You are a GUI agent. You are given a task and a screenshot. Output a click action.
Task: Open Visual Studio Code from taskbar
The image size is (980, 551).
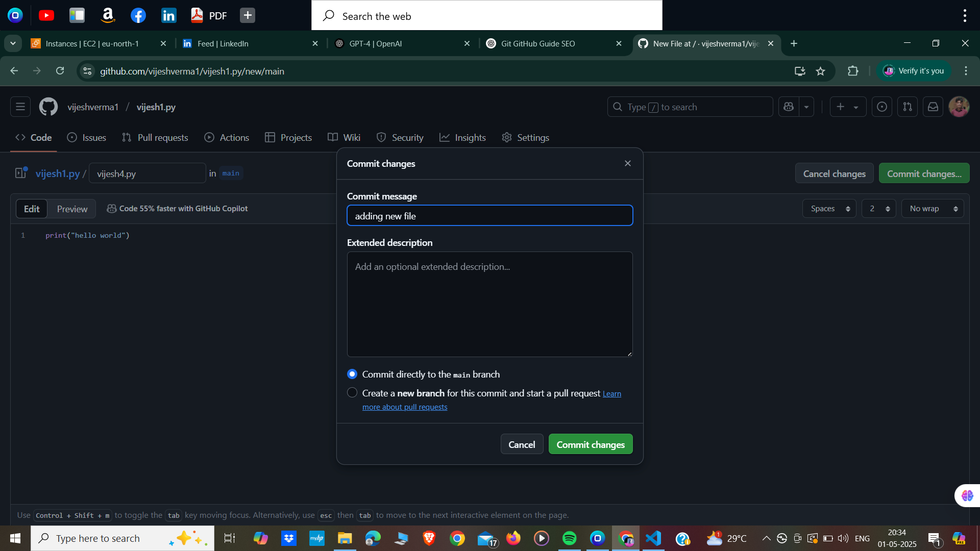point(653,538)
